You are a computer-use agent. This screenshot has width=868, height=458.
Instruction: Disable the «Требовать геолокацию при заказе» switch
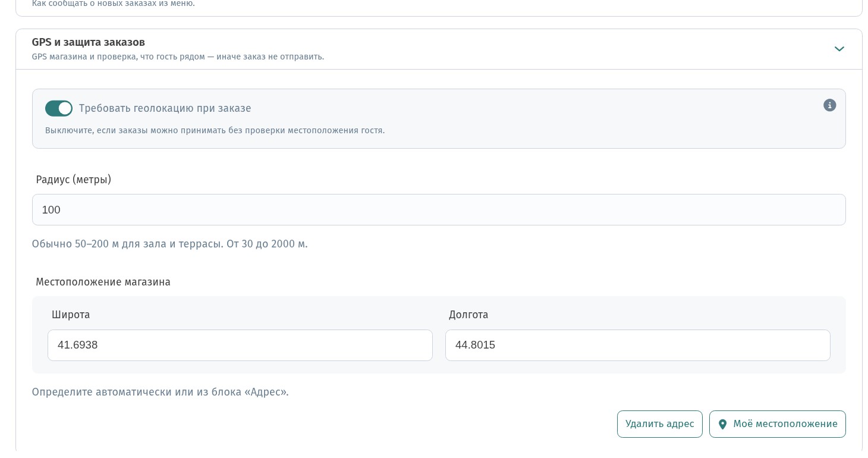click(x=59, y=108)
